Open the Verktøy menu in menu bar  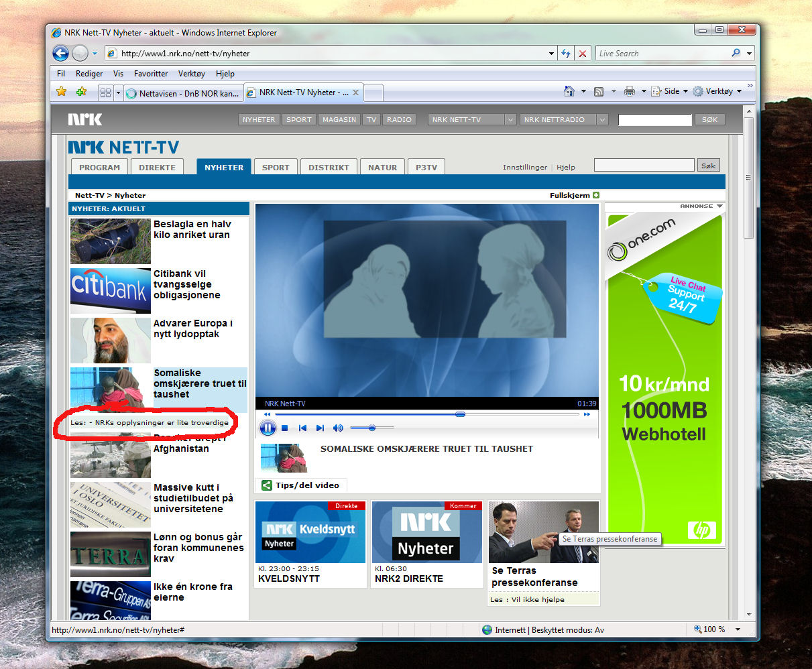pos(192,74)
